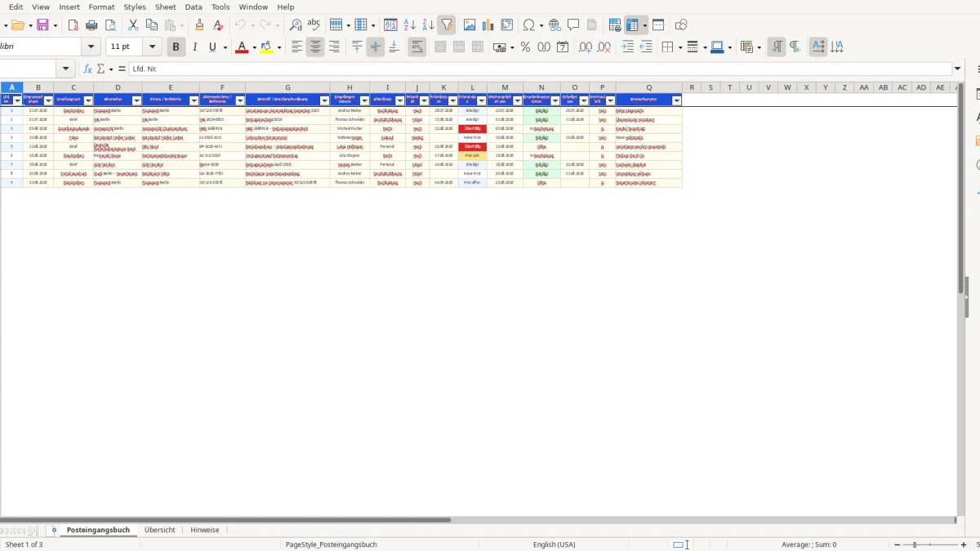Click Insert Chart icon
Viewport: 980px width, 551px height.
click(x=488, y=25)
